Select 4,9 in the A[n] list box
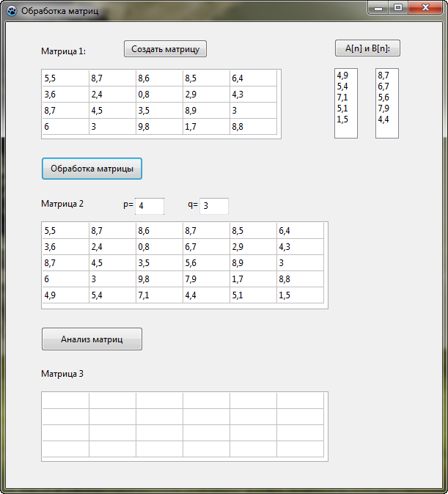Screen dimensions: 448x494 point(346,75)
